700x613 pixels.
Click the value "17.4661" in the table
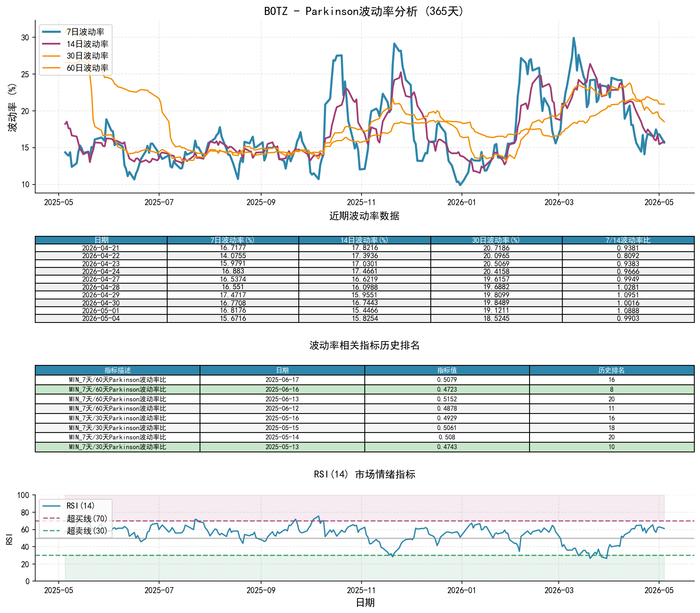[364, 272]
